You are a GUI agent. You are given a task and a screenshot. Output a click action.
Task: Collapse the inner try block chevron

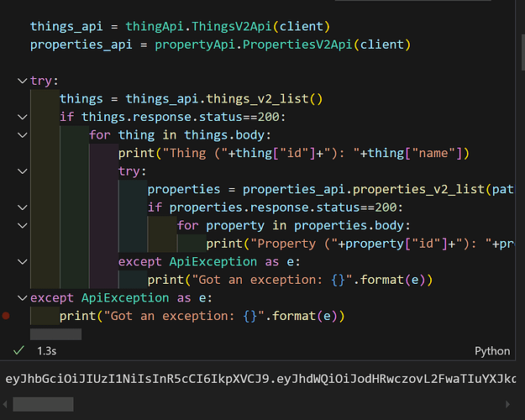[x=22, y=171]
